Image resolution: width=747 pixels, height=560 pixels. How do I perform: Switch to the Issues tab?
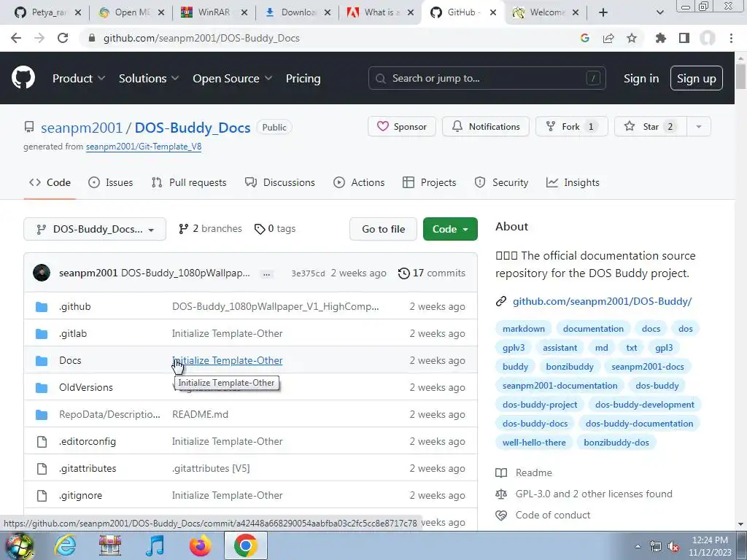111,182
